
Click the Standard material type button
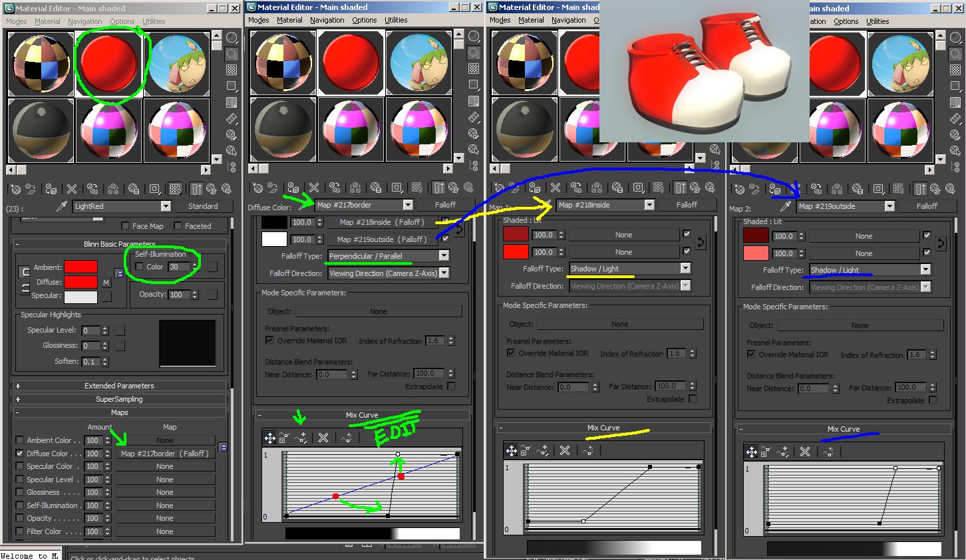[203, 206]
